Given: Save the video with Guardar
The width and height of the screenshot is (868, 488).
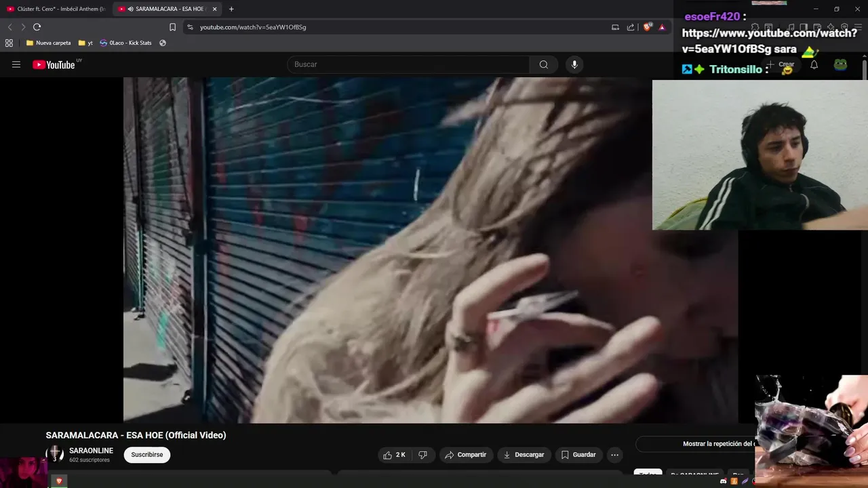Looking at the screenshot, I should tap(578, 455).
